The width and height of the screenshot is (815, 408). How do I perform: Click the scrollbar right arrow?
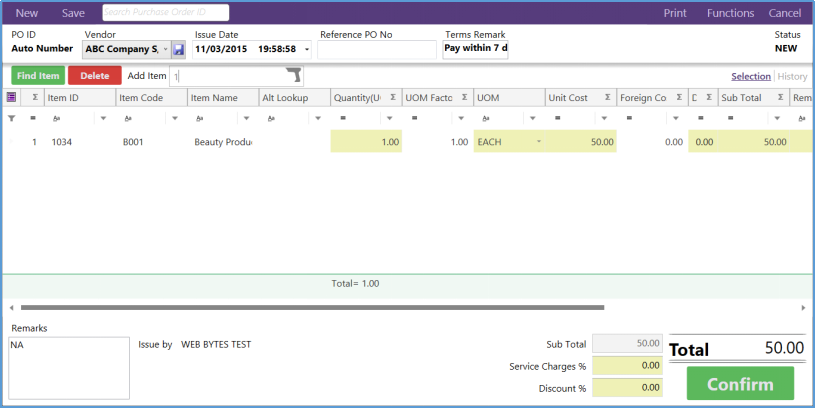coord(804,308)
